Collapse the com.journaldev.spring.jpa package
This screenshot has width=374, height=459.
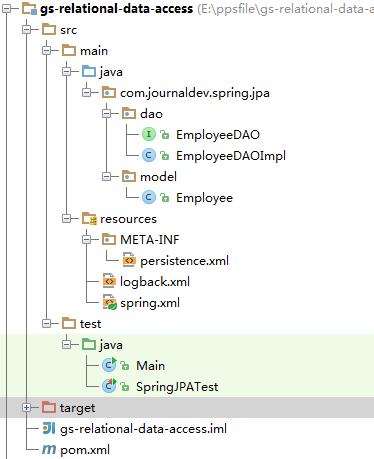(x=86, y=93)
